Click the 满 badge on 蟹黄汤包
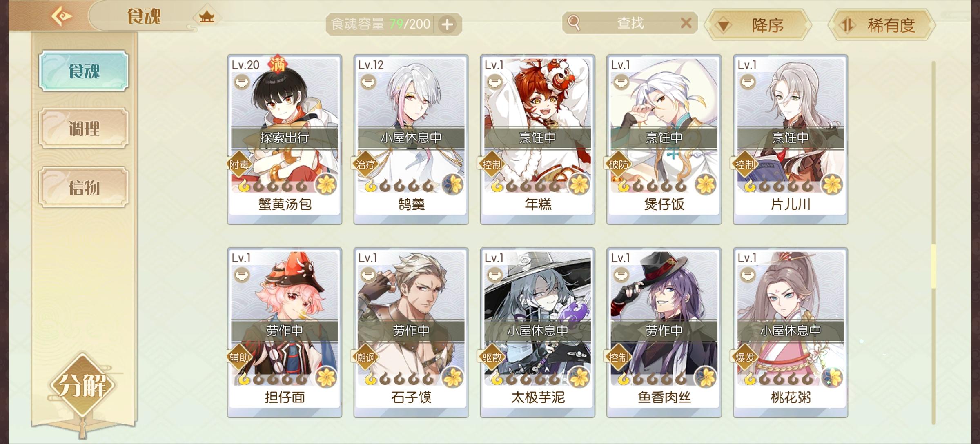The image size is (980, 444). click(278, 64)
